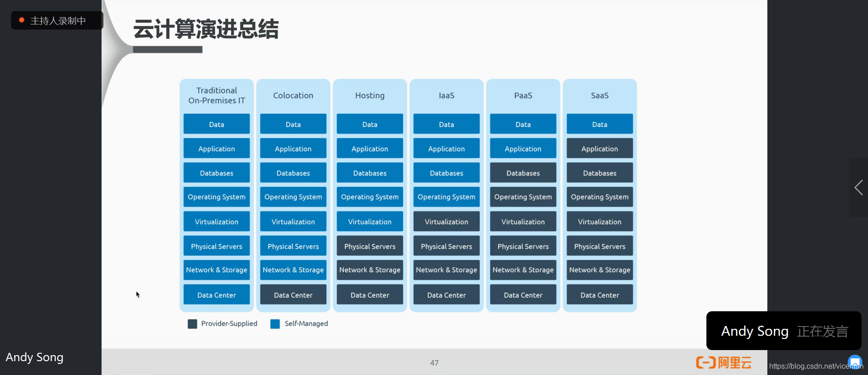Click Data Center block in IaaS column
The height and width of the screenshot is (375, 868).
pos(446,295)
